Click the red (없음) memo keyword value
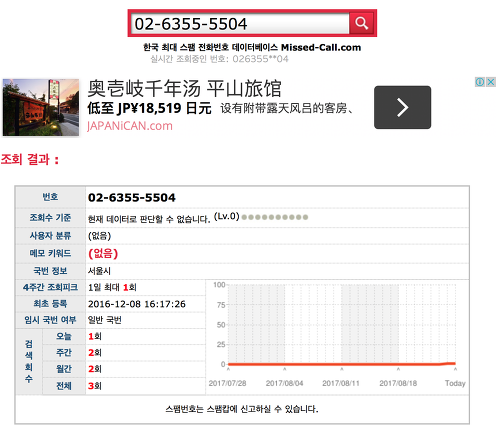 tap(103, 253)
